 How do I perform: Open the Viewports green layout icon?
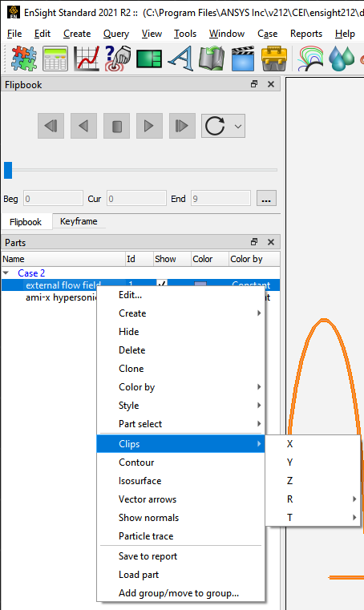(x=148, y=59)
